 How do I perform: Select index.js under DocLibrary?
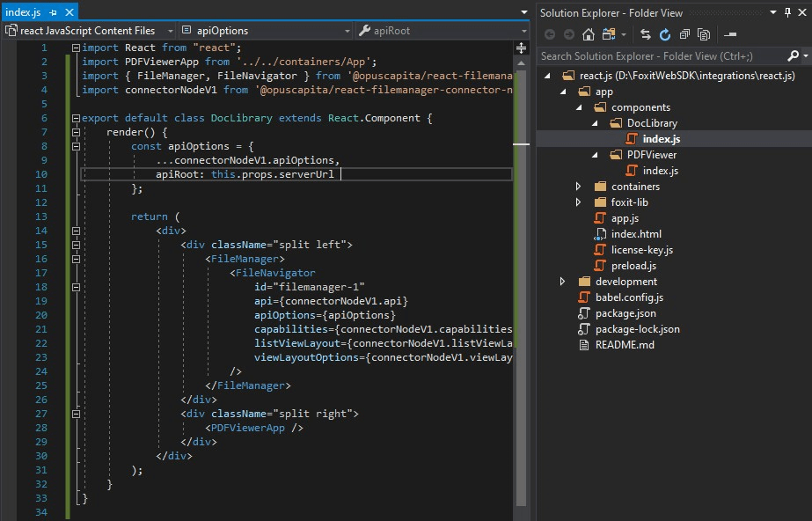(x=662, y=139)
